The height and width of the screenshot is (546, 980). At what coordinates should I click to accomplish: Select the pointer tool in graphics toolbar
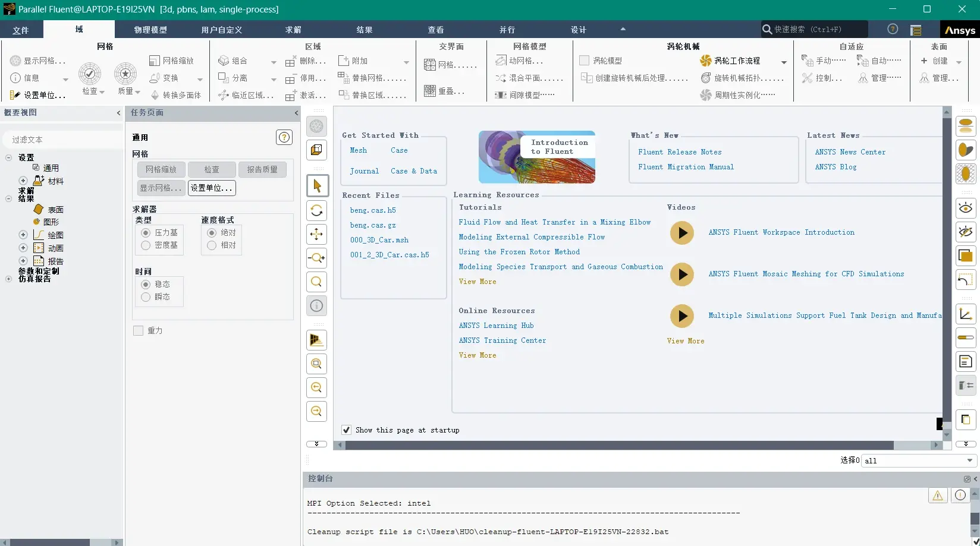(317, 186)
